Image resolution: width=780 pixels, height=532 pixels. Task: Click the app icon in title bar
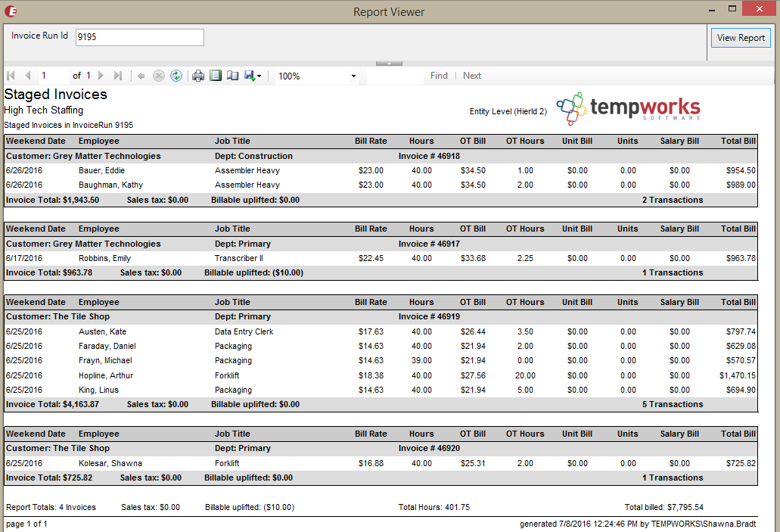[x=11, y=11]
